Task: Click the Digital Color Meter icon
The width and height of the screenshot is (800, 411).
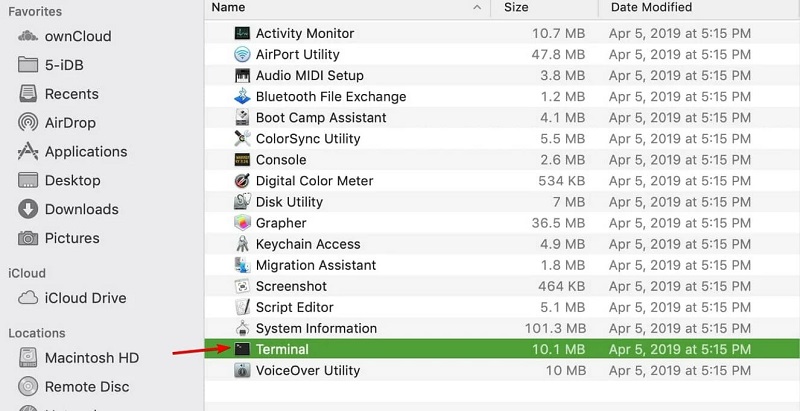Action: tap(242, 181)
